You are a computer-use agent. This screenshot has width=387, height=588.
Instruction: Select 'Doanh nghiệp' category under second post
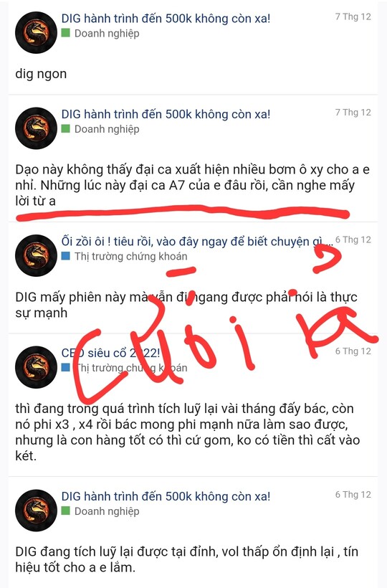click(107, 129)
